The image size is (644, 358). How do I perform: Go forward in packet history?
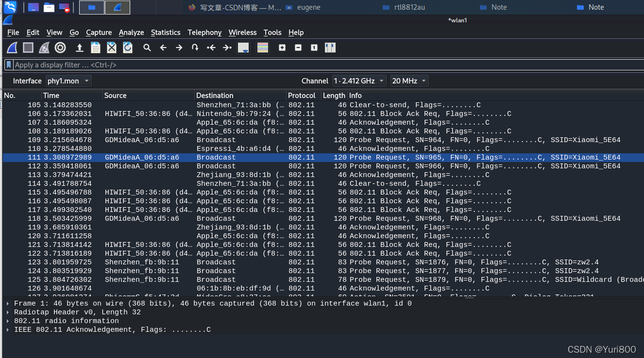179,48
